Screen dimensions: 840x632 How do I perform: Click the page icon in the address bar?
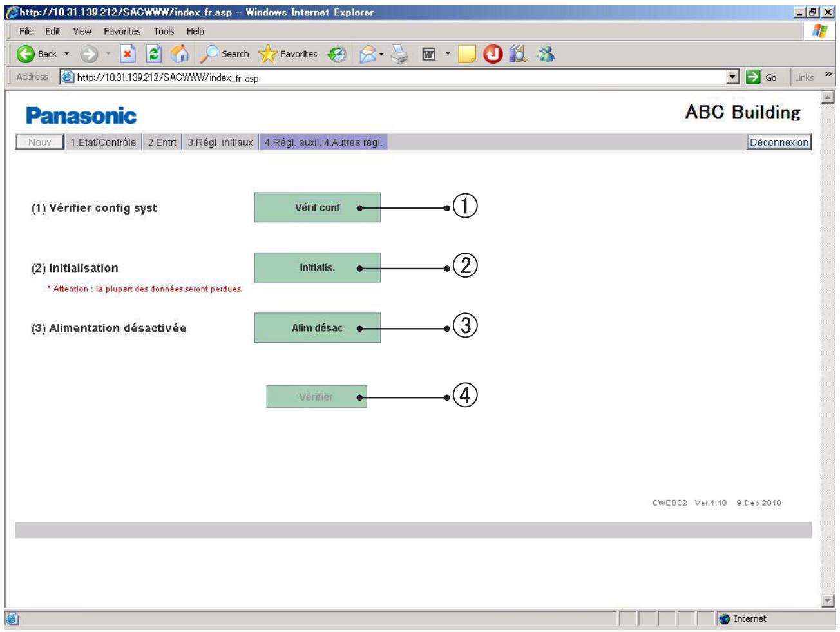pyautogui.click(x=68, y=77)
